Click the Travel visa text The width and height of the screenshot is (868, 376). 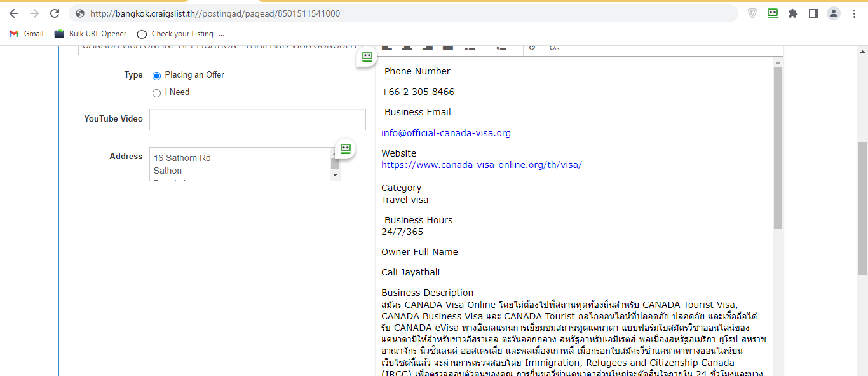click(x=405, y=200)
